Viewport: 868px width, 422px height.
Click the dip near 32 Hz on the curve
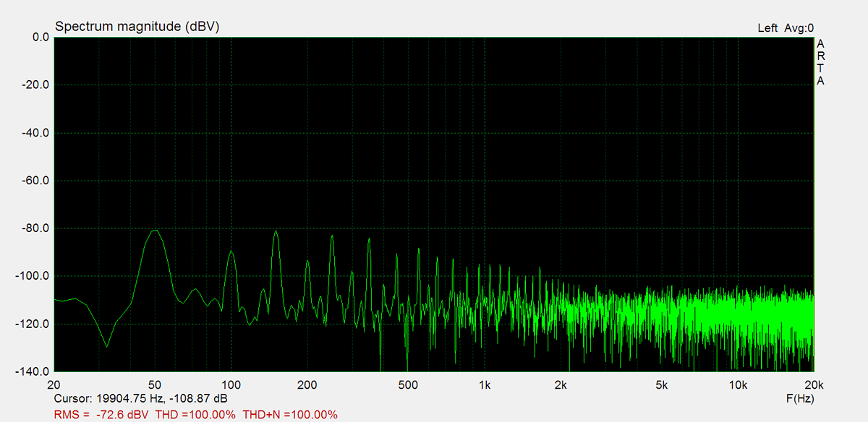(x=107, y=346)
